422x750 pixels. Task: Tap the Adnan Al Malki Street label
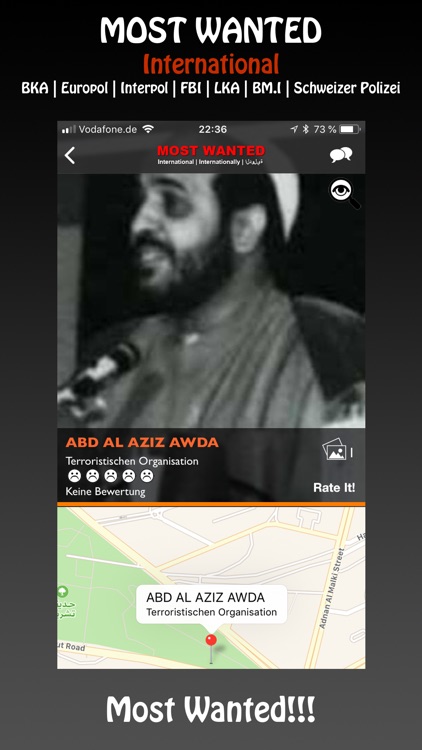tap(332, 587)
